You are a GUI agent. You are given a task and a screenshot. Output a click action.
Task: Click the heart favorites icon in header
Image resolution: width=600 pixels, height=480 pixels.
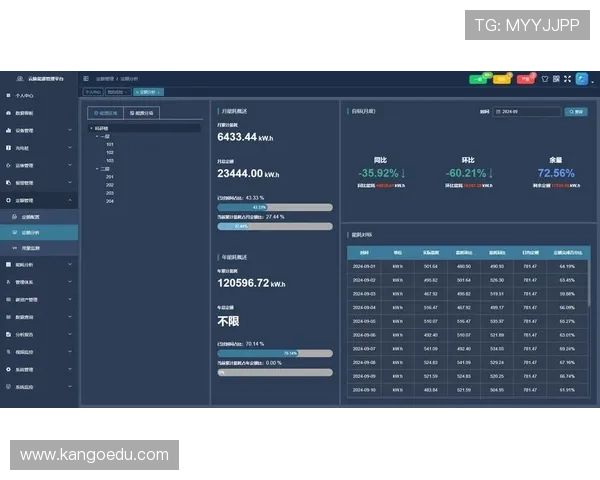click(545, 78)
